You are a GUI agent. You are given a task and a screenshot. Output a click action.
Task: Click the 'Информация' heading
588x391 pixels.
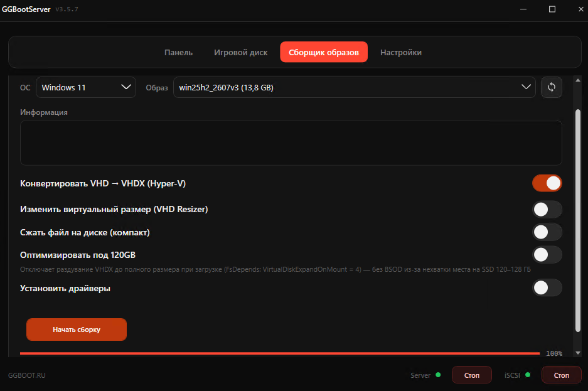tap(44, 112)
